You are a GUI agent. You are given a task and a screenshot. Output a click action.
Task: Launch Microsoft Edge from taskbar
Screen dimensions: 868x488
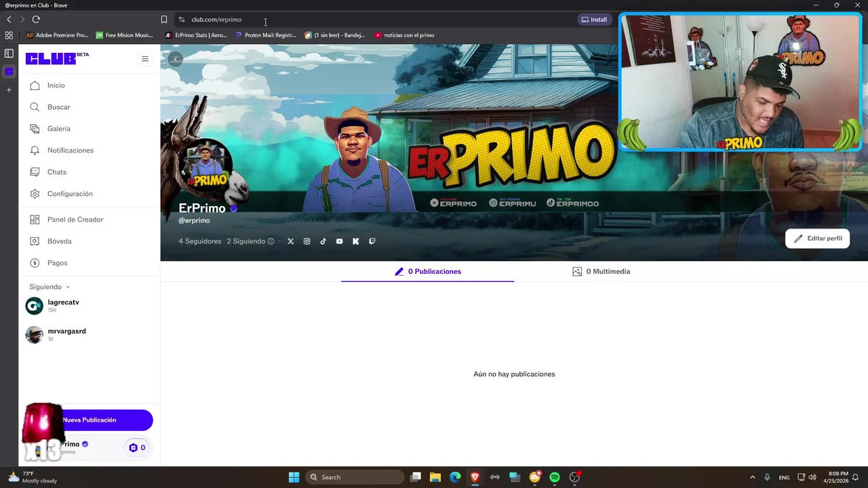pos(455,477)
